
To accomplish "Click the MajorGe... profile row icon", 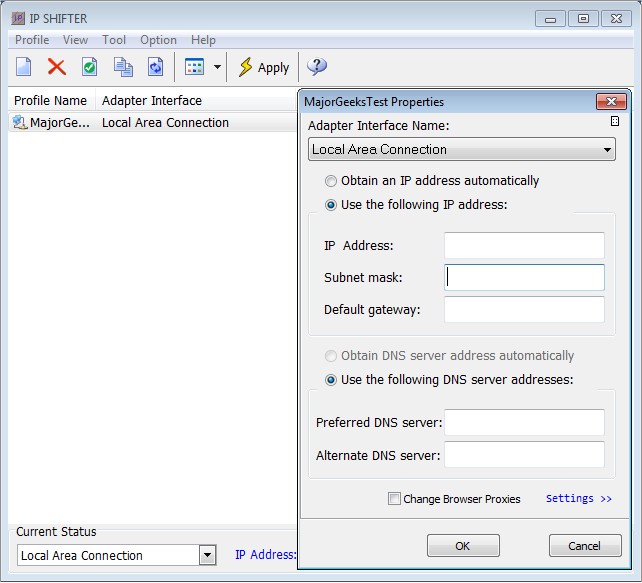I will click(x=20, y=122).
